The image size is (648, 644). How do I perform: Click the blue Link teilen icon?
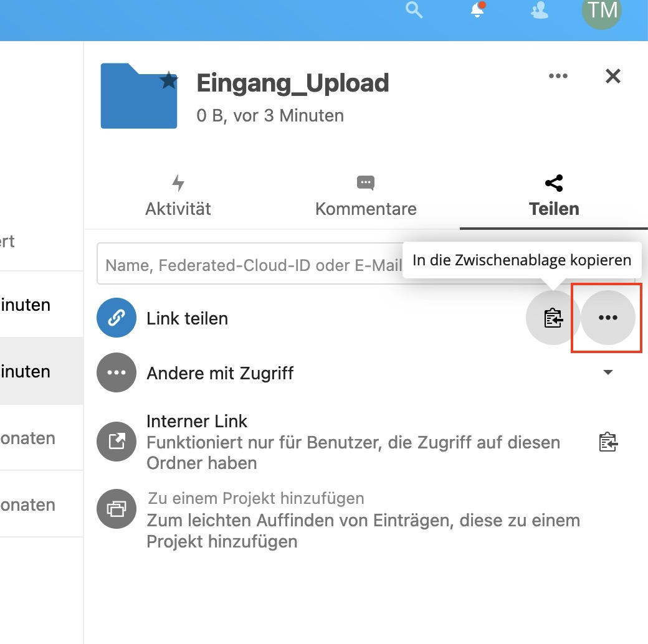[117, 318]
